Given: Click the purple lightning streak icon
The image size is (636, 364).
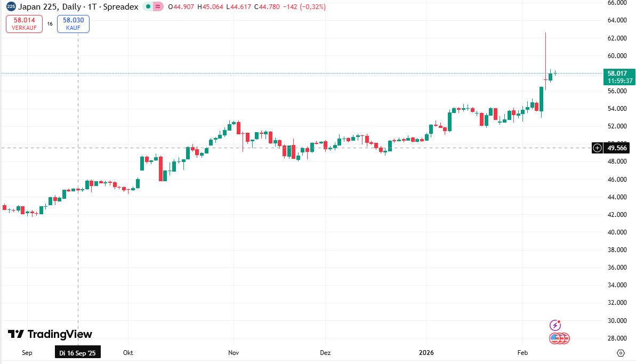Looking at the screenshot, I should pos(555,324).
